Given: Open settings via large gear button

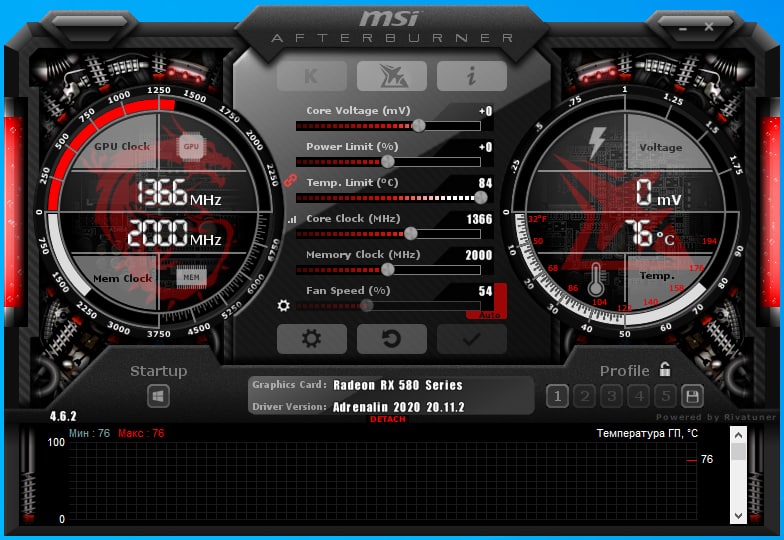Looking at the screenshot, I should pyautogui.click(x=312, y=339).
